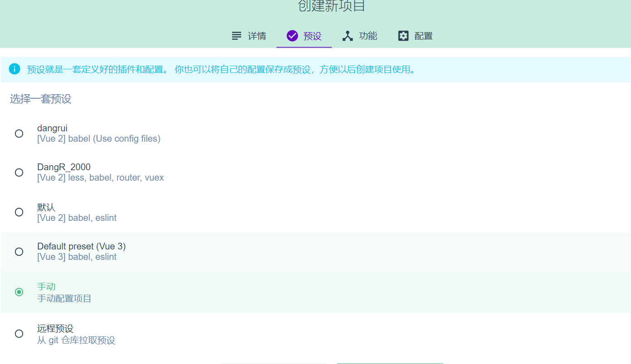Click the 从 git 仓库拉取预设 text
Viewport: 631px width, 364px height.
76,340
